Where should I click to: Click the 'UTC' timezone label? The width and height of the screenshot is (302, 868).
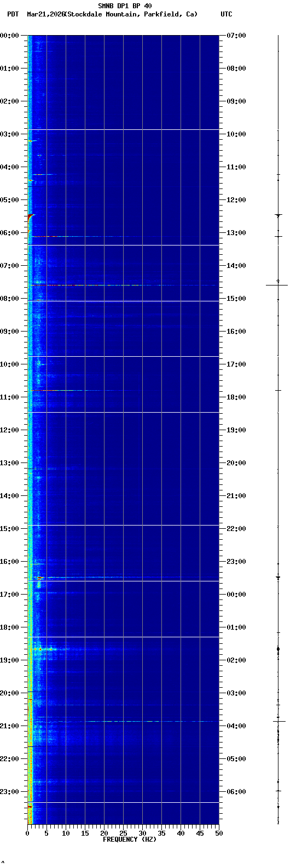226,14
